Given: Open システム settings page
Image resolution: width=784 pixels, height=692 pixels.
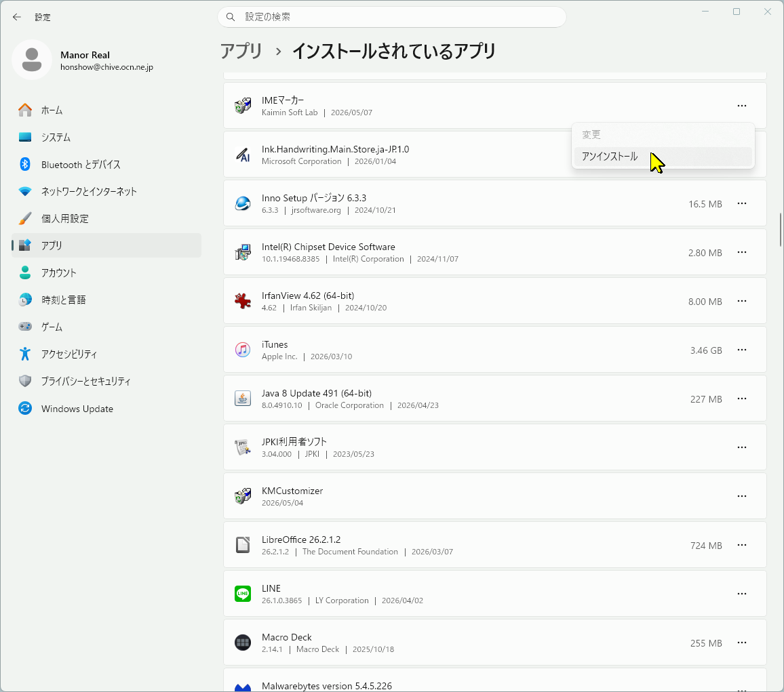Looking at the screenshot, I should pos(106,137).
